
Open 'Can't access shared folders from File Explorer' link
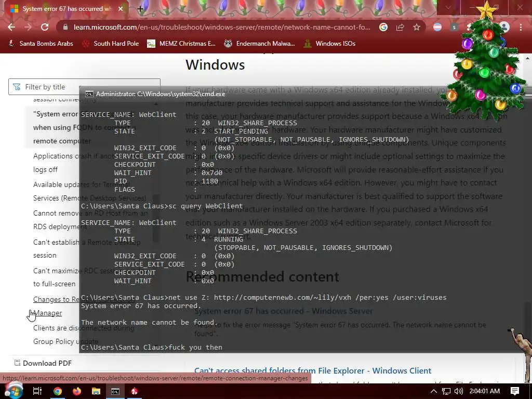pos(312,370)
